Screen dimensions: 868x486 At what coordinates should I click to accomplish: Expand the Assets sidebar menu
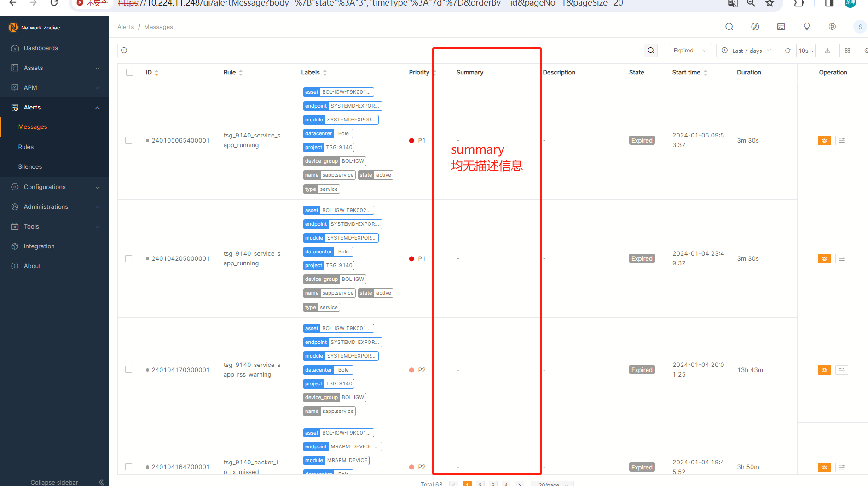coord(54,68)
